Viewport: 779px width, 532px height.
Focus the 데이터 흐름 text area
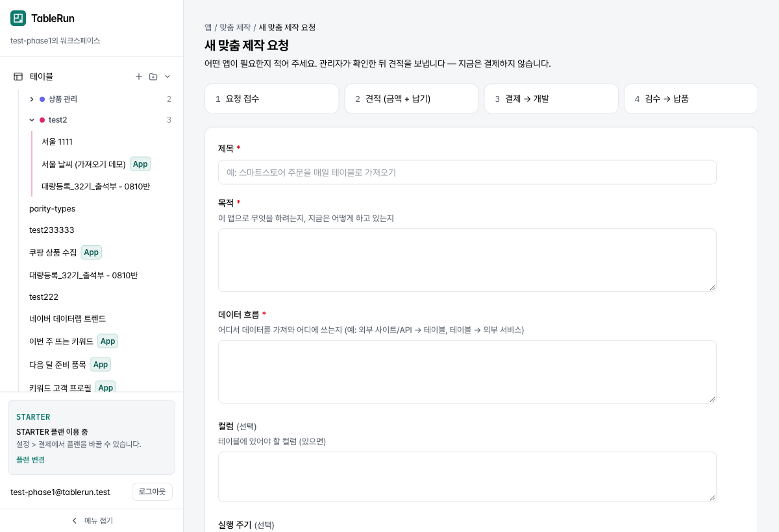467,372
